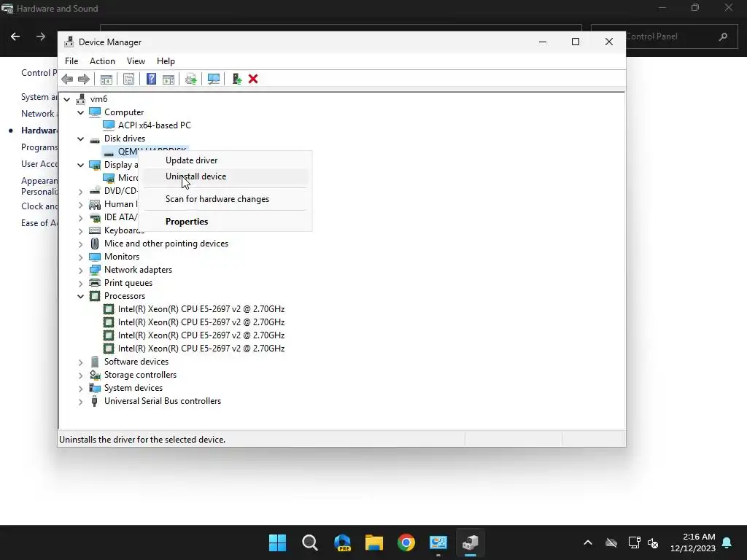This screenshot has height=560, width=747.
Task: Click Control Panel back arrow button
Action: click(15, 36)
